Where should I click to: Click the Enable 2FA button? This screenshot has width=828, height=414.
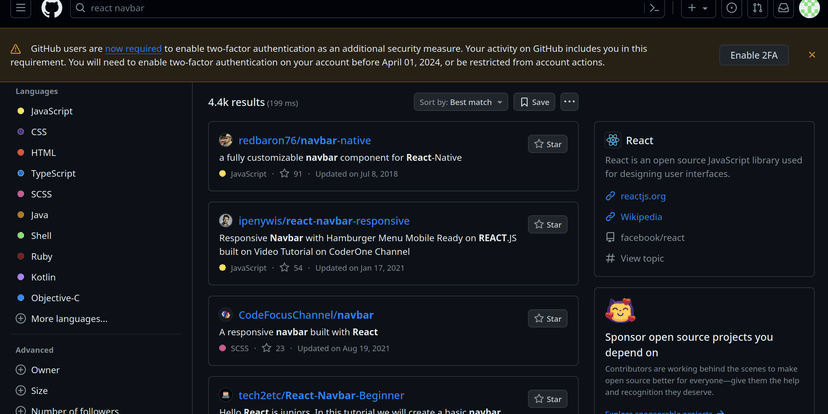click(x=754, y=55)
